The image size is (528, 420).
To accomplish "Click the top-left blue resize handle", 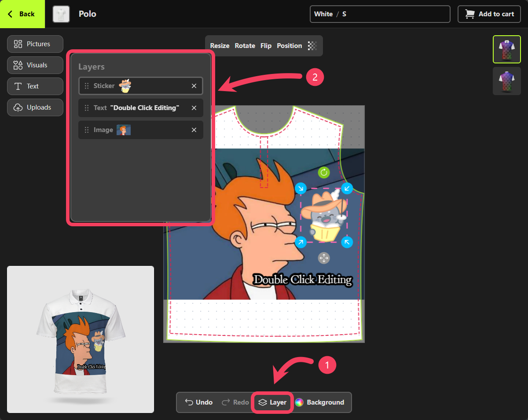I will pos(301,188).
